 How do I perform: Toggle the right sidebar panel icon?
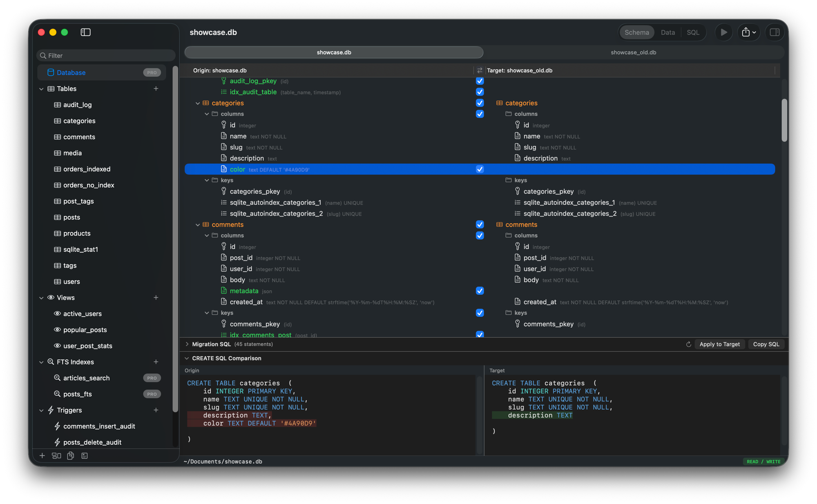(x=775, y=32)
